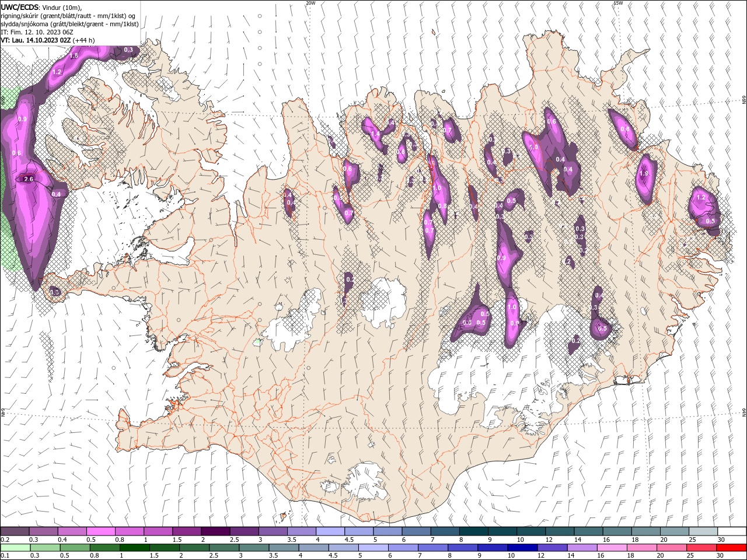The width and height of the screenshot is (747, 560).
Task: Click the 'rigning/skúrir' legend description line
Action: click(x=69, y=16)
